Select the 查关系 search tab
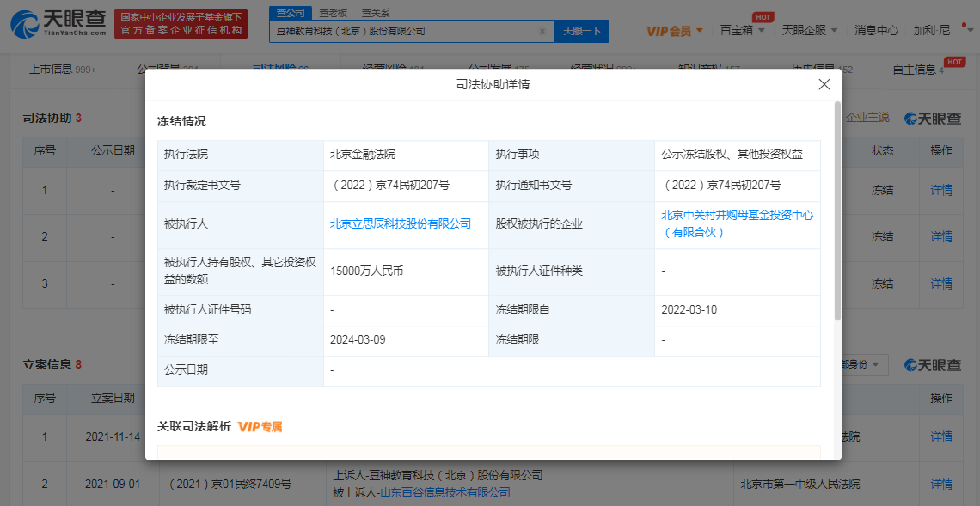980x506 pixels. tap(375, 13)
